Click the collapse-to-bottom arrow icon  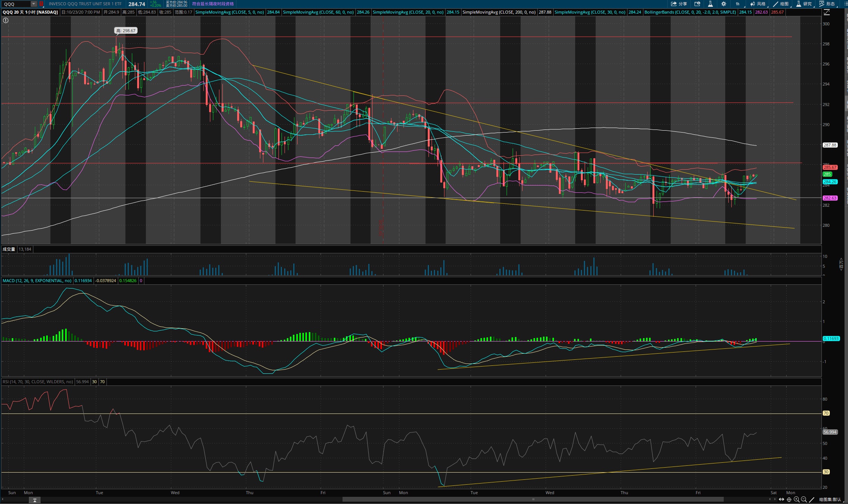point(34,500)
